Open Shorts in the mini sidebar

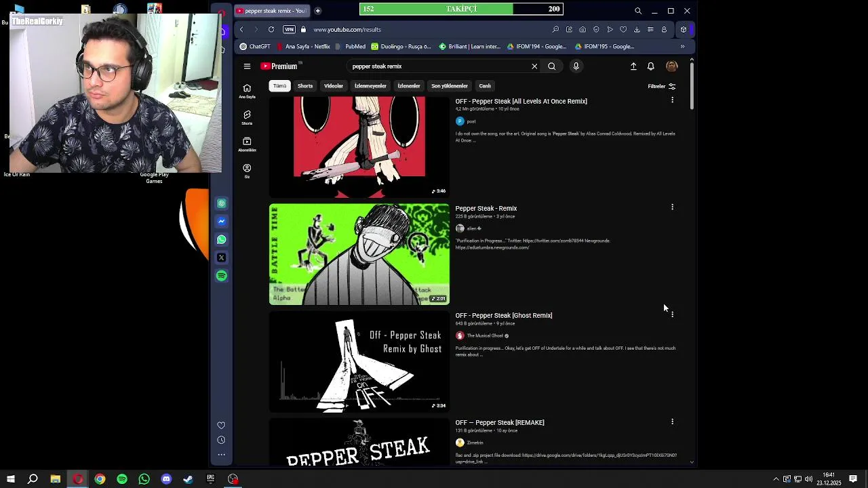(247, 118)
